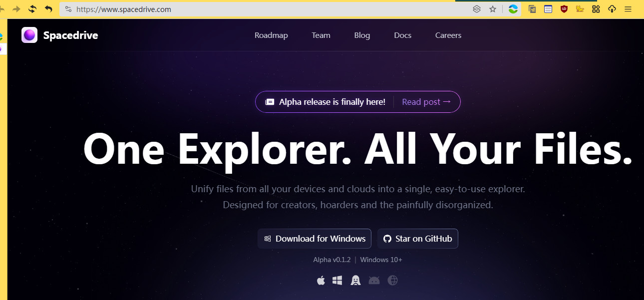Viewport: 644px width, 300px height.
Task: Open the Docs nav item
Action: [x=402, y=35]
